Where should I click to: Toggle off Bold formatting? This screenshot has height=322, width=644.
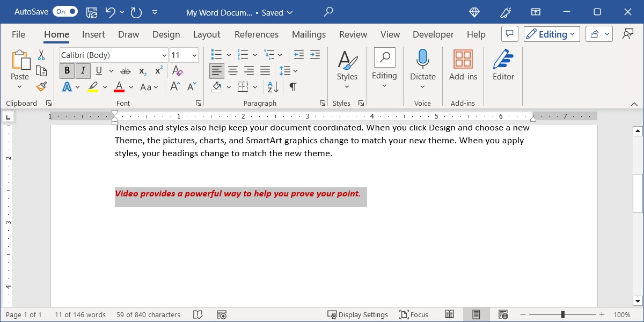pyautogui.click(x=67, y=70)
